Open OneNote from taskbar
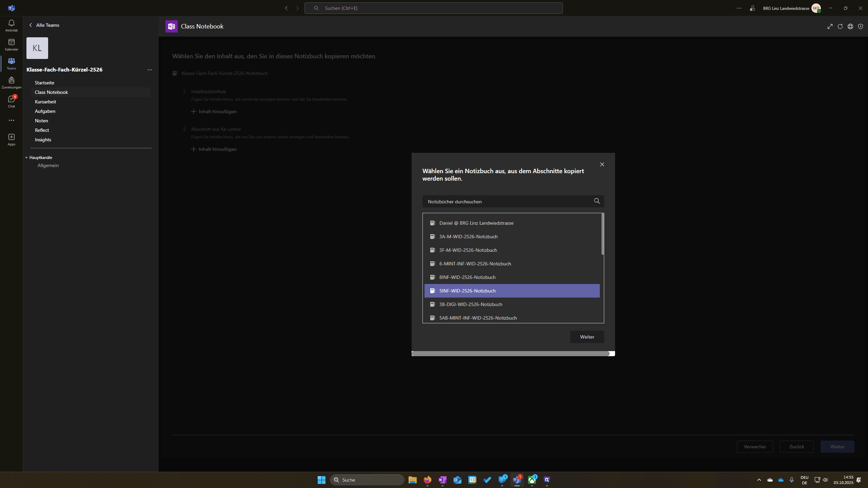Screen dimensions: 868x488 pyautogui.click(x=442, y=480)
